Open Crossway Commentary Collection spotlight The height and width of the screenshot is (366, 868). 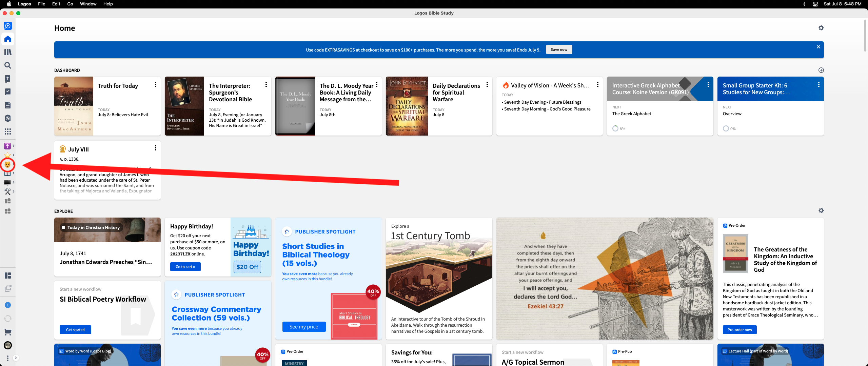coord(218,323)
